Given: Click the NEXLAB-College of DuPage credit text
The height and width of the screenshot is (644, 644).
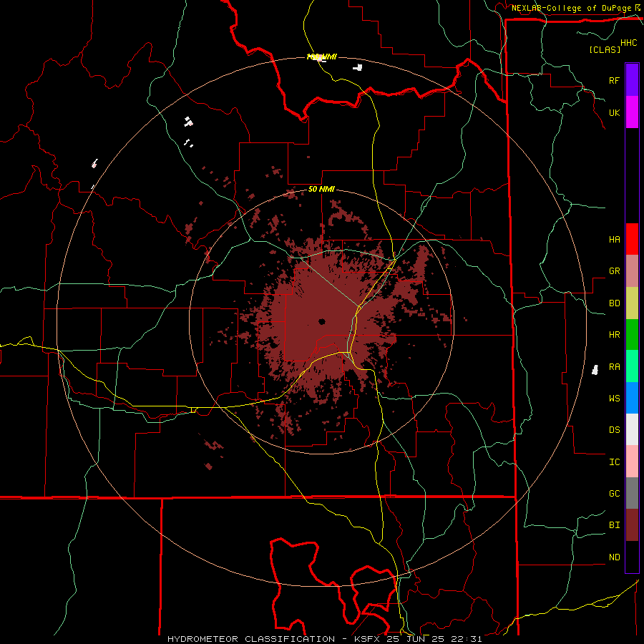Looking at the screenshot, I should 571,8.
